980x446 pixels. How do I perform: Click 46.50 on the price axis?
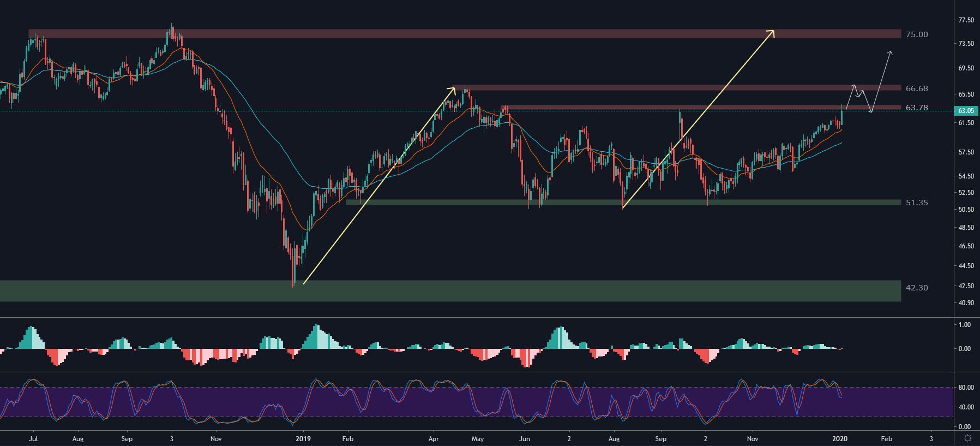[966, 246]
